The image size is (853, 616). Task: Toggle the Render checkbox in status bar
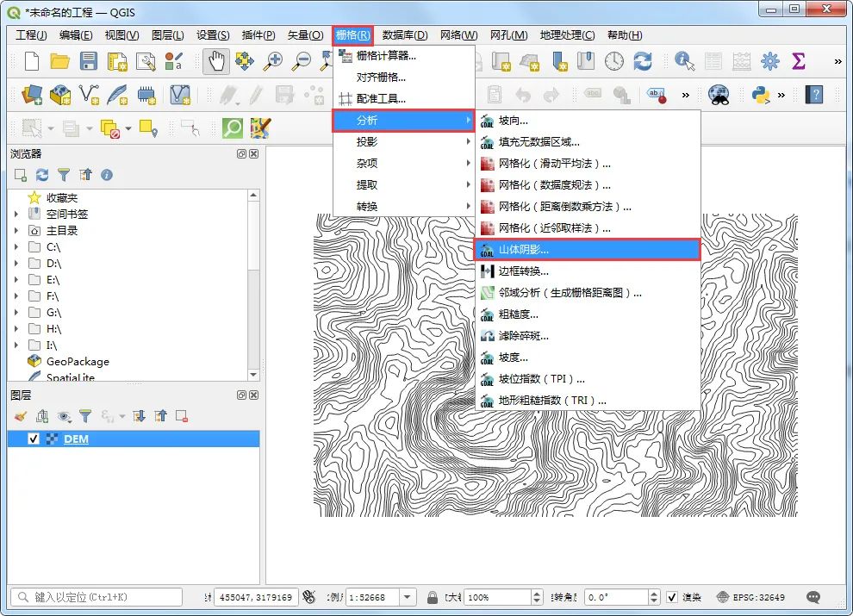click(672, 597)
